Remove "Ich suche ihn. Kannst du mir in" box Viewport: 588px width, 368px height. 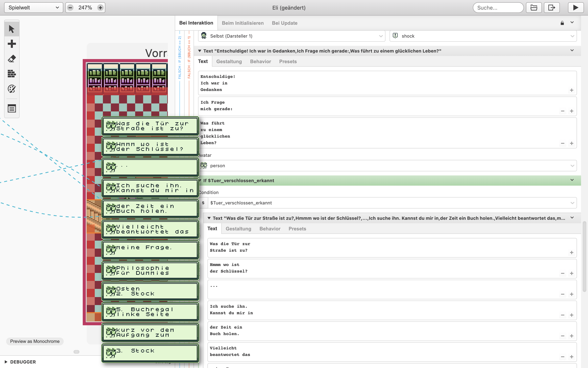click(x=562, y=315)
